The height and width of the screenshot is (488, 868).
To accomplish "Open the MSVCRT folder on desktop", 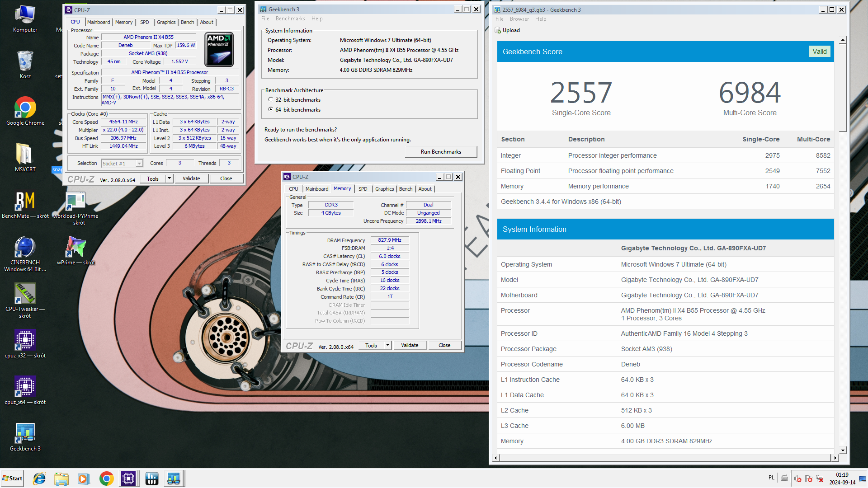I will point(25,158).
